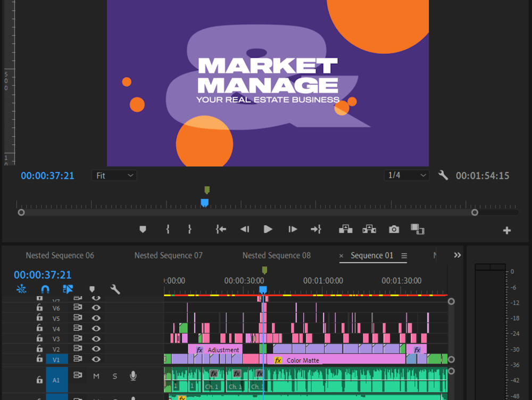Open Timeline Display Settings wrench
Screen dimensions: 532x400
(115, 289)
